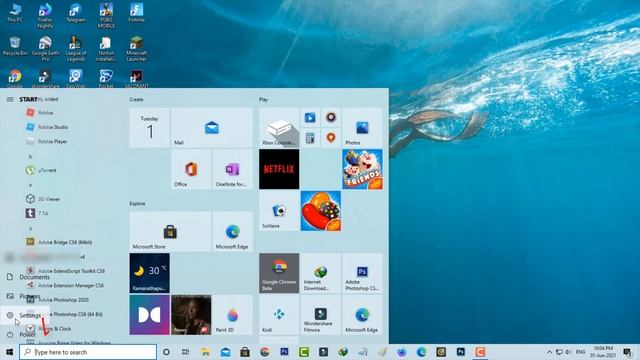This screenshot has width=640, height=360.
Task: Select the PUBG Mobile desktop icon
Action: [x=106, y=15]
